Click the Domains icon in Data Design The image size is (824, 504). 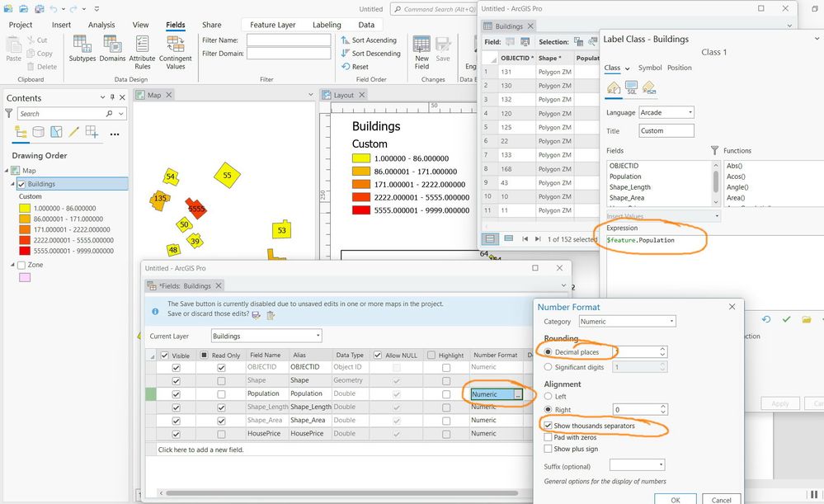(112, 49)
